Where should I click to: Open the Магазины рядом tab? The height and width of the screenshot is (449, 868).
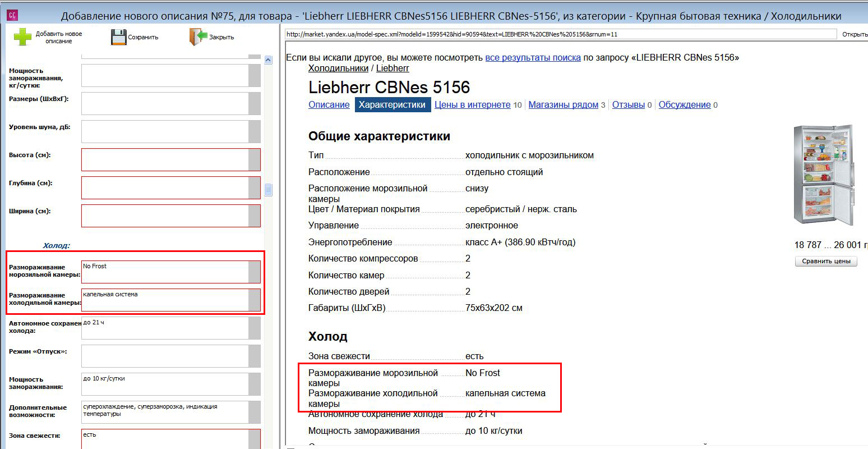(x=563, y=104)
